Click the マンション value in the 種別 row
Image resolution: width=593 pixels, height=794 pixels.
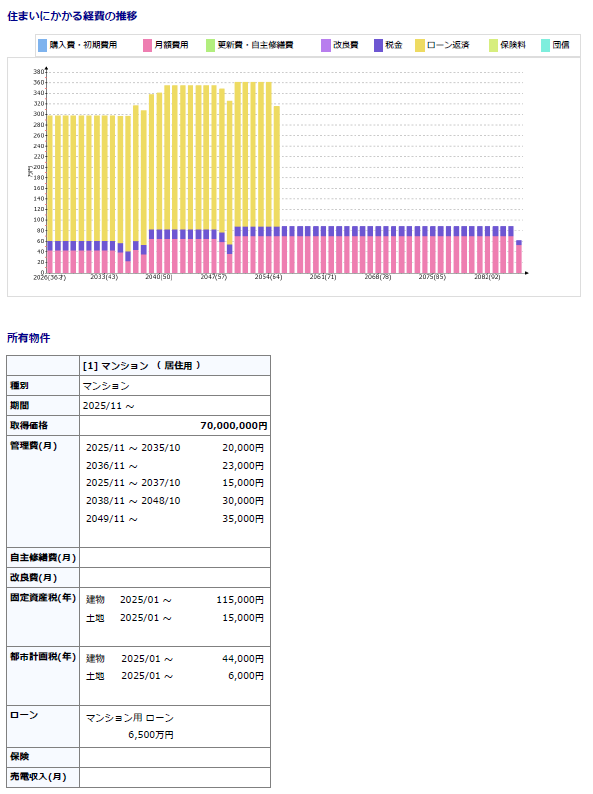(106, 386)
